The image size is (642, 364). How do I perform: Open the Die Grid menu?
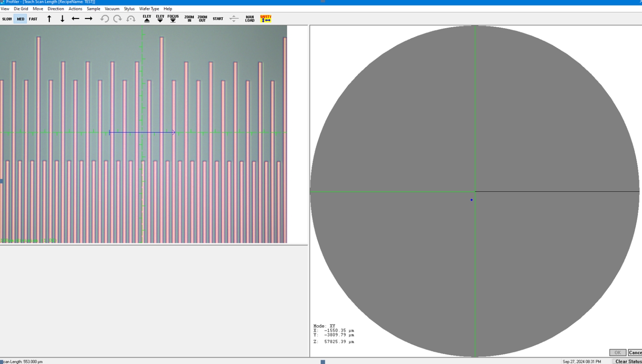[21, 9]
